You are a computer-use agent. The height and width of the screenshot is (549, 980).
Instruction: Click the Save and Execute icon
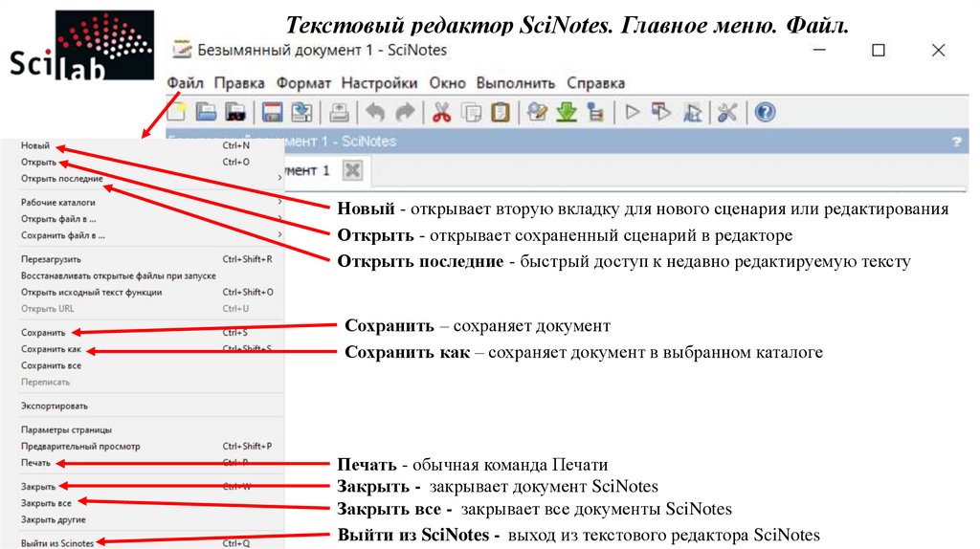[661, 113]
